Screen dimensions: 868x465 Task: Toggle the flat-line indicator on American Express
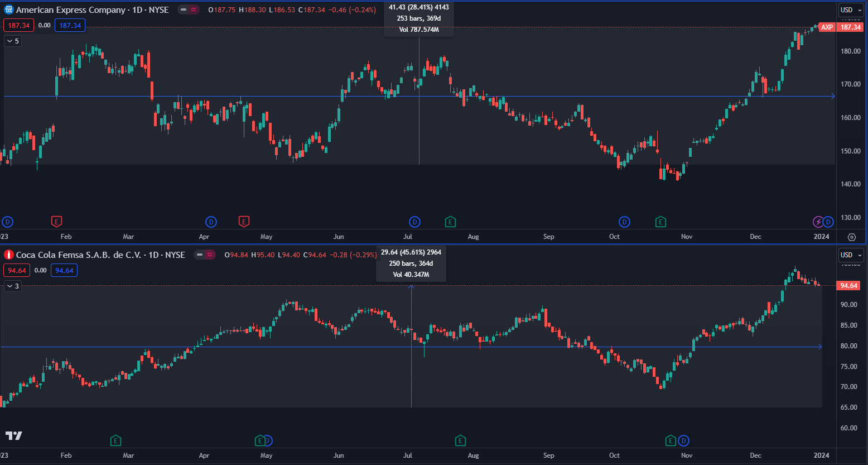click(x=184, y=10)
